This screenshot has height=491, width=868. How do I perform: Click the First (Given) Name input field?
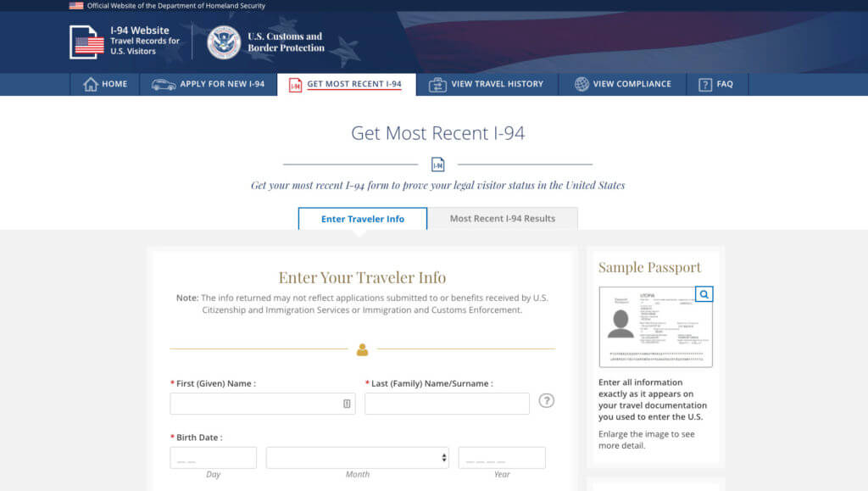(x=254, y=404)
